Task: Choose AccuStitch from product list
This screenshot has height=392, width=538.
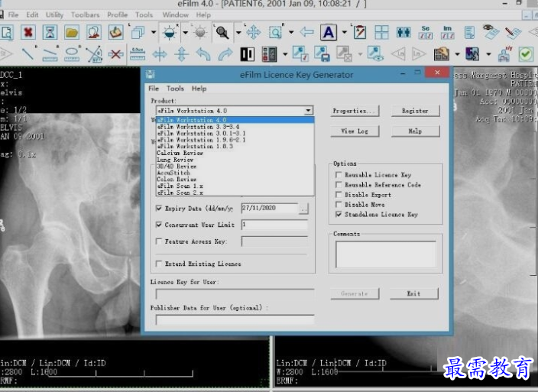Action: [235, 173]
